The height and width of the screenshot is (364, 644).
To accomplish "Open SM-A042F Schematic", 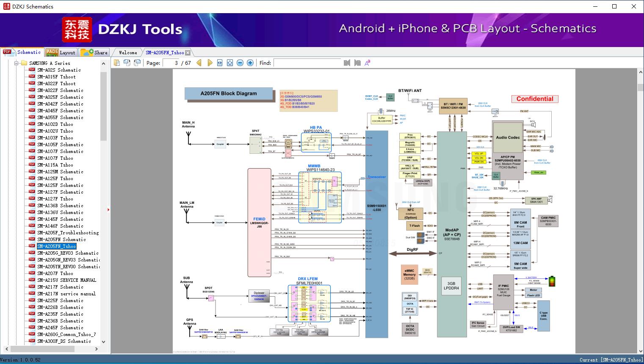I will click(60, 104).
